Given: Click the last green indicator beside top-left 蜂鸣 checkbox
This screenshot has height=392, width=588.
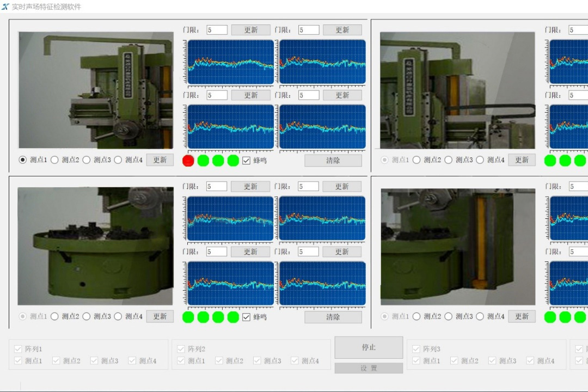Looking at the screenshot, I should tap(233, 161).
